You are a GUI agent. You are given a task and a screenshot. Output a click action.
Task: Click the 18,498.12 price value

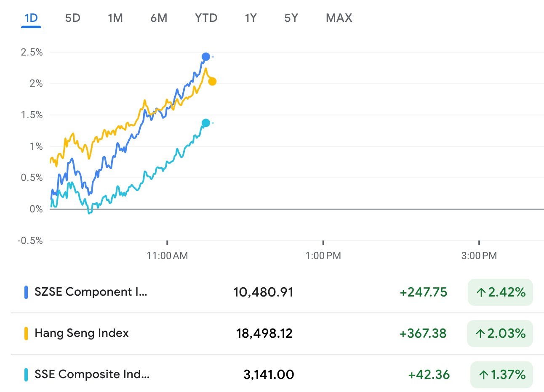click(264, 334)
